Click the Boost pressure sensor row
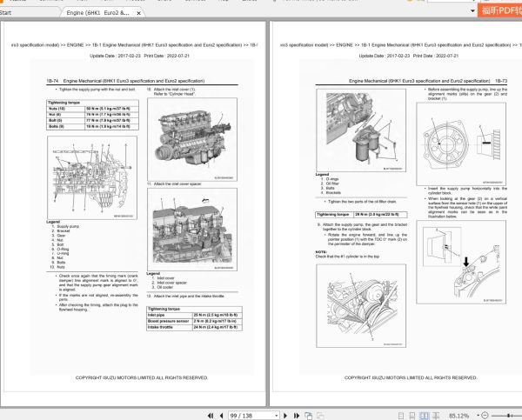 point(194,321)
